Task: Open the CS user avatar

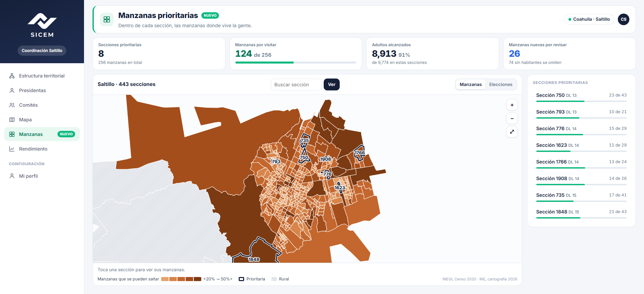Action: coord(624,19)
